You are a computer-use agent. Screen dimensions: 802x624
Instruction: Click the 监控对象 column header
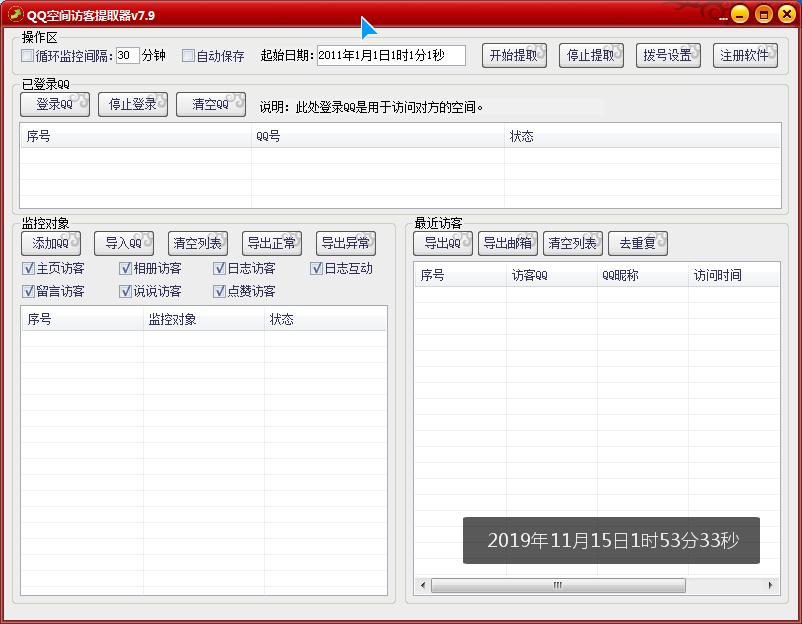204,319
